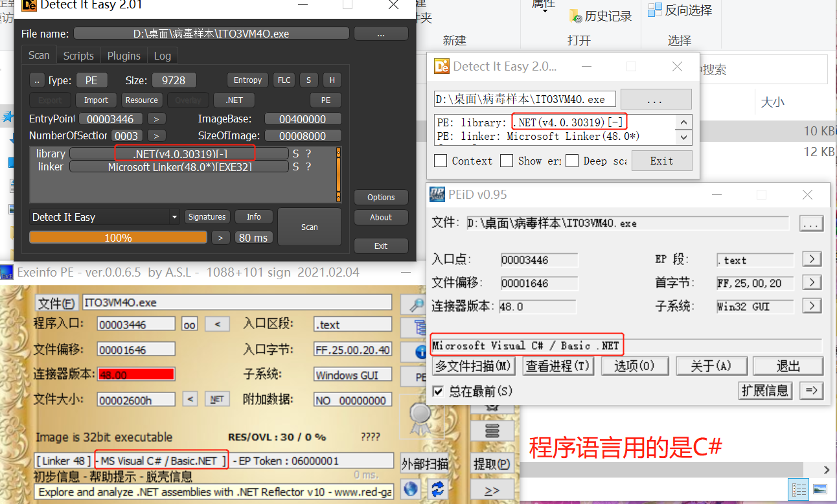The height and width of the screenshot is (504, 837).
Task: Click the >> expand button in Exeinfo PE
Action: tap(491, 490)
